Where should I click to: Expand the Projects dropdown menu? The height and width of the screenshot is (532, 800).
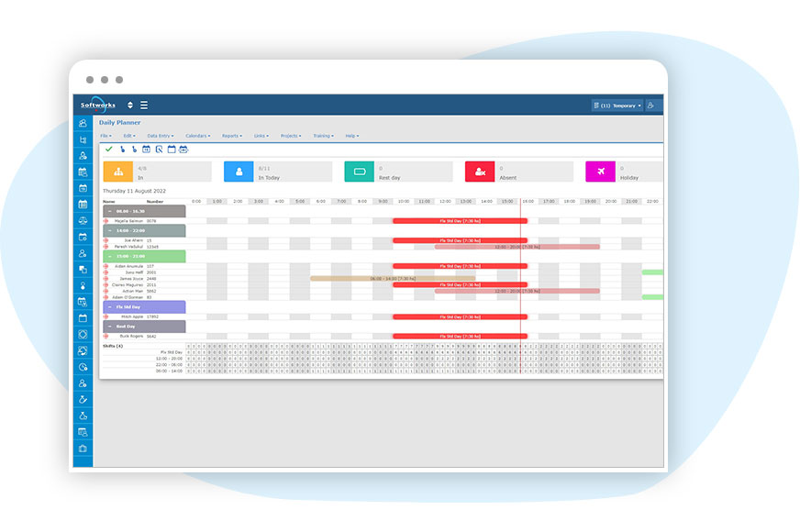pyautogui.click(x=291, y=136)
